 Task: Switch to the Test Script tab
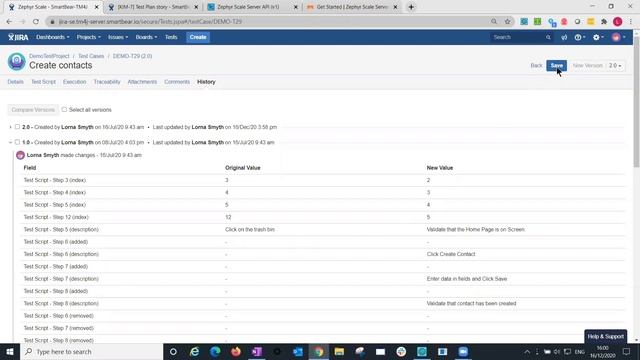43,82
